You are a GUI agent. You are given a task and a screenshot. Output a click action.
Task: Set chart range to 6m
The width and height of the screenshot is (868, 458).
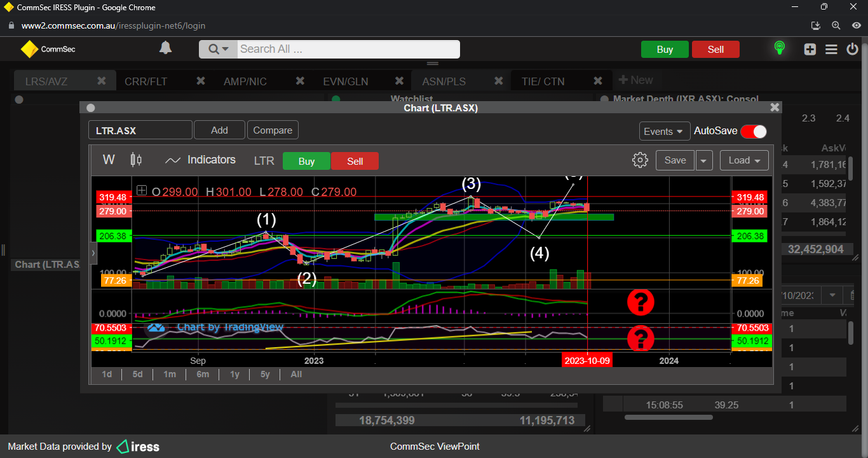tap(203, 374)
